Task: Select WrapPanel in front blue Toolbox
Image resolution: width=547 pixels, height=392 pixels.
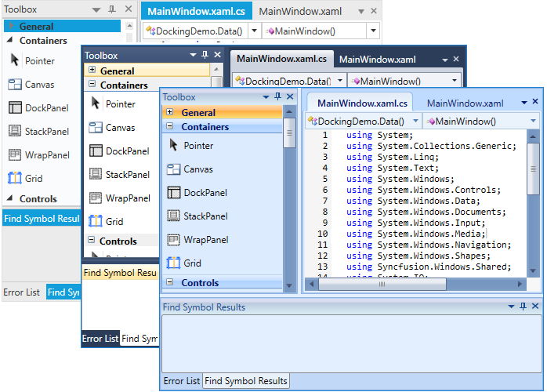Action: pyautogui.click(x=205, y=240)
